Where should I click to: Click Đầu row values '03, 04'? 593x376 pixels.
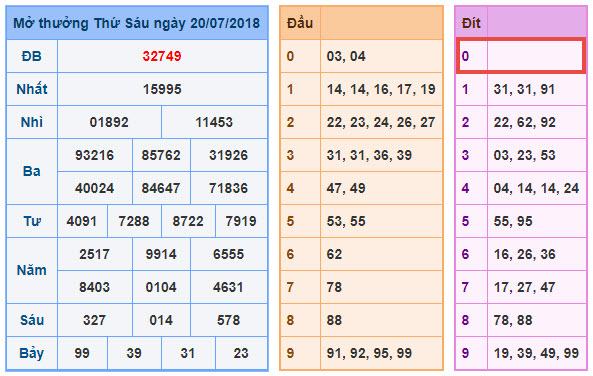point(346,56)
